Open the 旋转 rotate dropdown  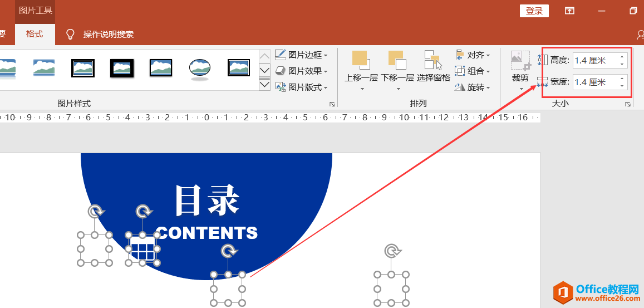[x=473, y=87]
